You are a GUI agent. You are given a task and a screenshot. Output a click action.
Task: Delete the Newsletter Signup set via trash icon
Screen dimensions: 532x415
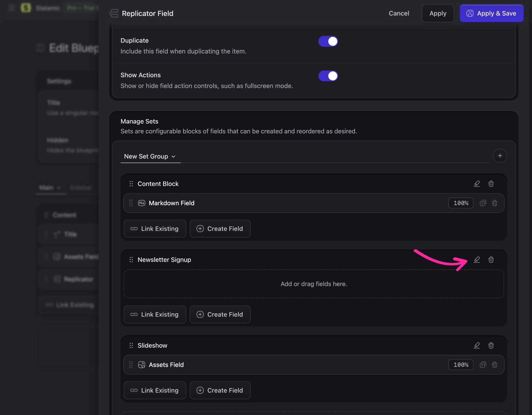pos(491,259)
